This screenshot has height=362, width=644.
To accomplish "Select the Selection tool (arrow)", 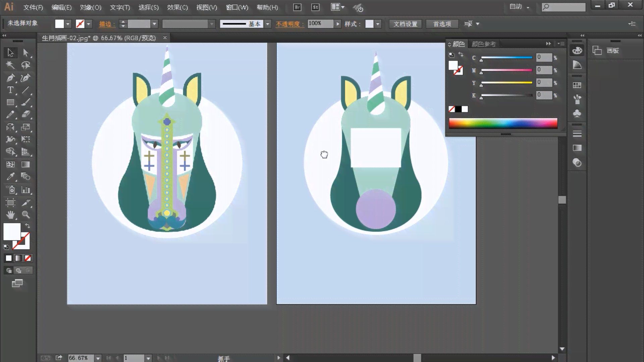I will coord(10,53).
